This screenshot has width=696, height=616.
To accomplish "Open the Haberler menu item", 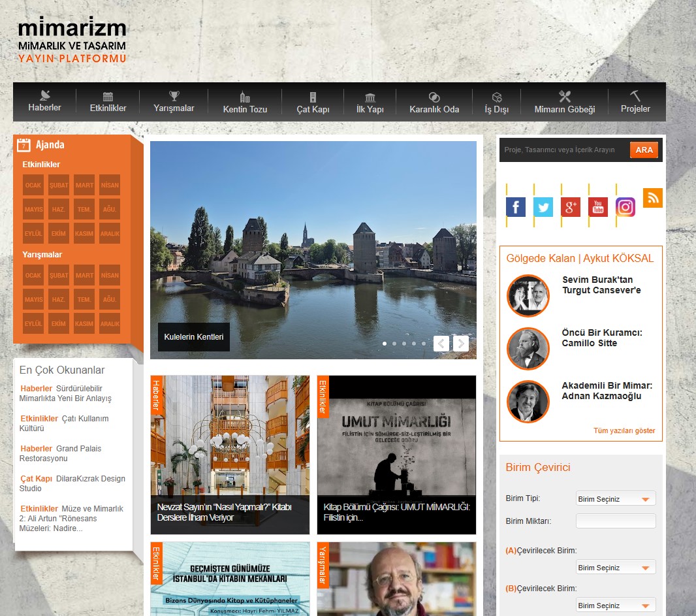I will point(44,102).
